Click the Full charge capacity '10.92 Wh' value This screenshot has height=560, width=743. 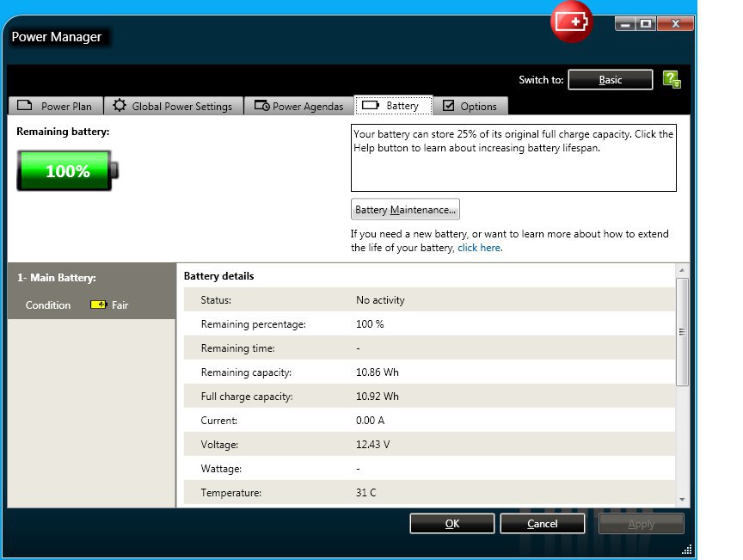point(378,397)
